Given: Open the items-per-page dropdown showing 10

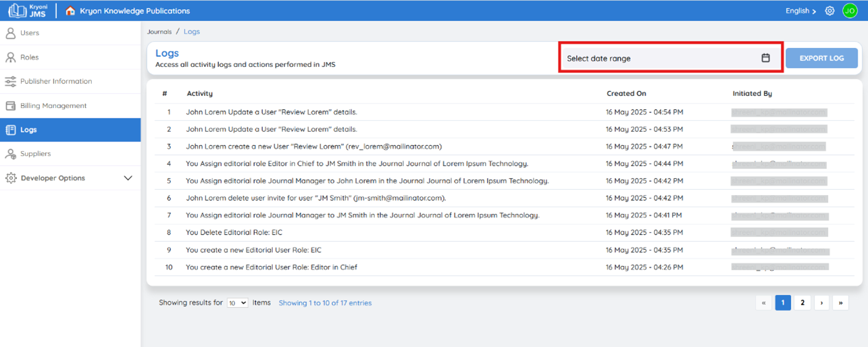Looking at the screenshot, I should point(237,303).
